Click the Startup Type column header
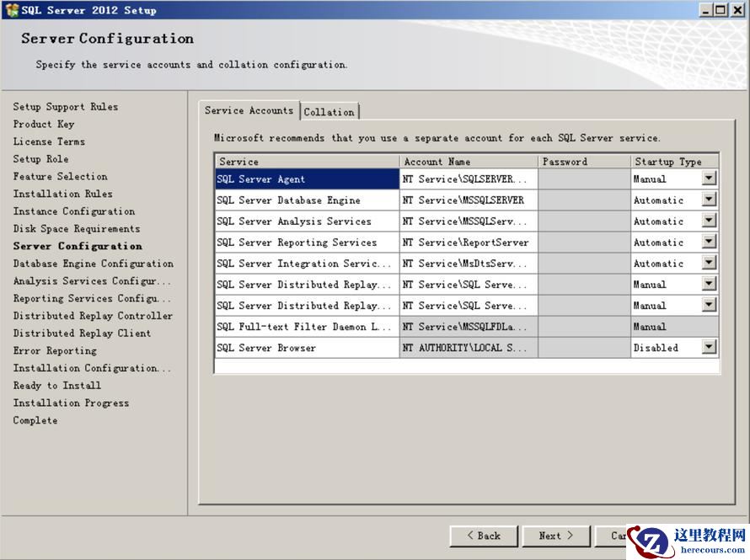Image resolution: width=750 pixels, height=560 pixels. 674,162
